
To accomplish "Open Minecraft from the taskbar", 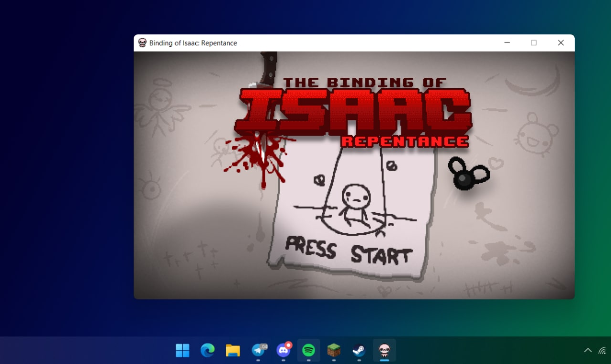I will click(334, 351).
